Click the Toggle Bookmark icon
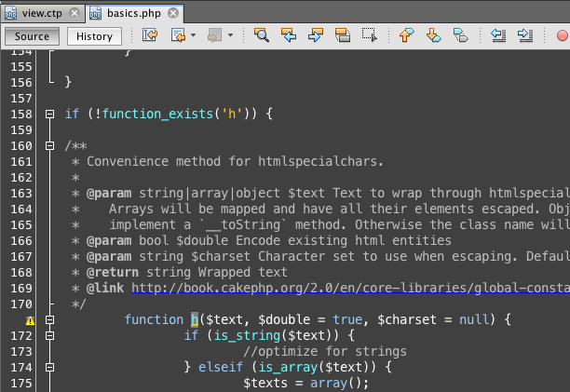The image size is (570, 392). pos(461,35)
